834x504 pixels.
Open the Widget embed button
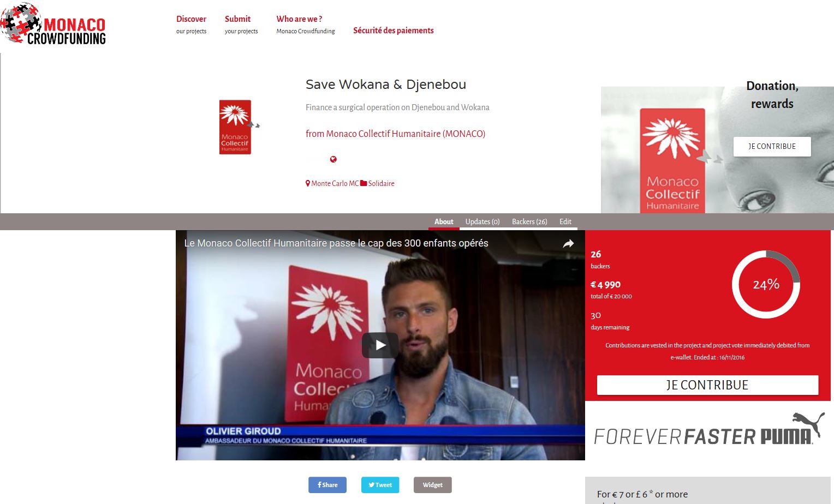pos(432,485)
